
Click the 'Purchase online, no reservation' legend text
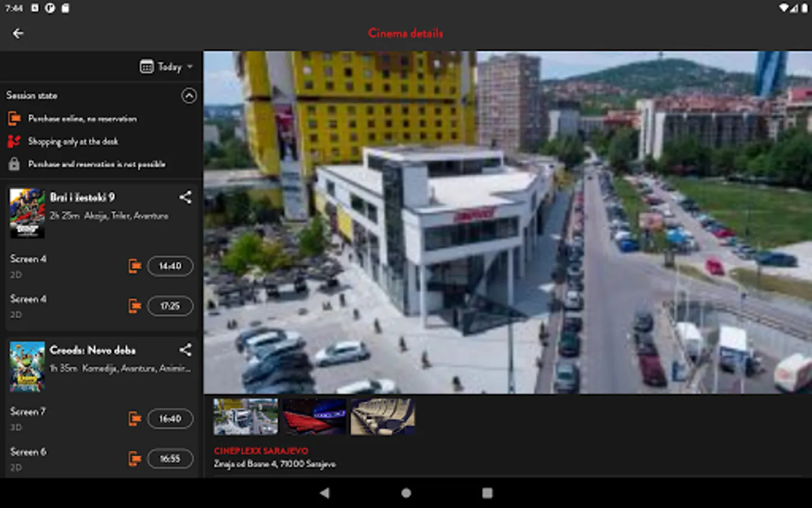pos(82,119)
